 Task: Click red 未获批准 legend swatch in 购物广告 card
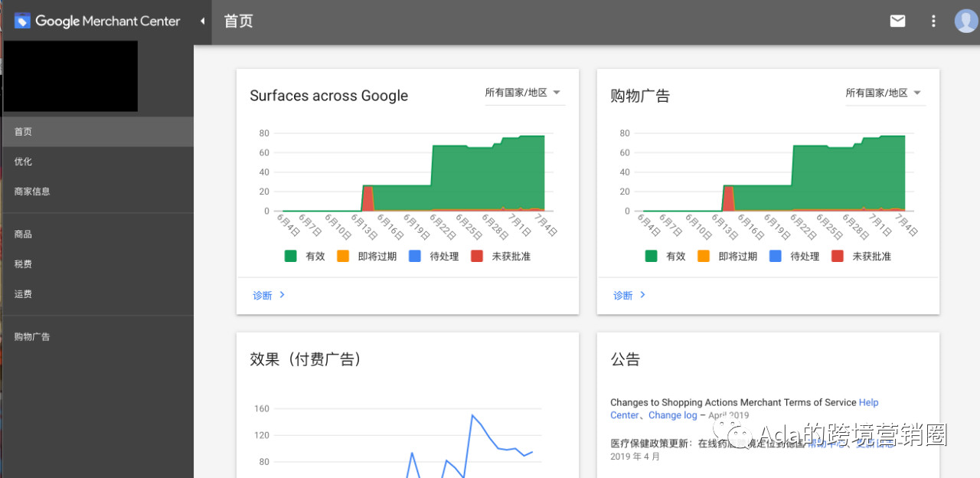click(837, 257)
